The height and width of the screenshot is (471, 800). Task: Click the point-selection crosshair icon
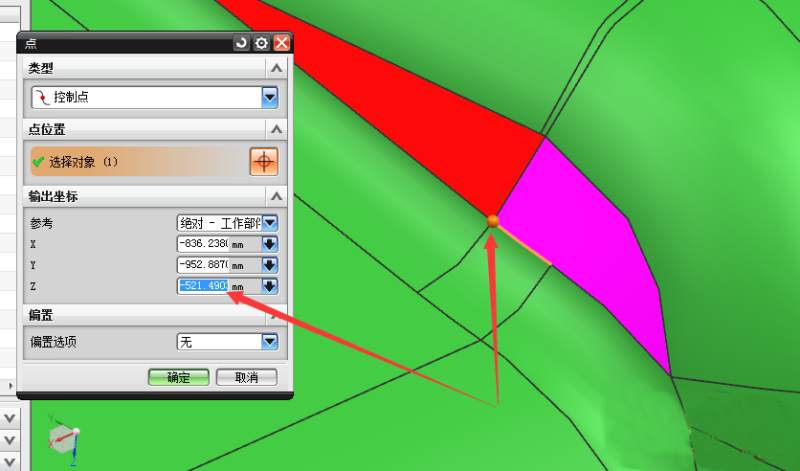pos(264,161)
